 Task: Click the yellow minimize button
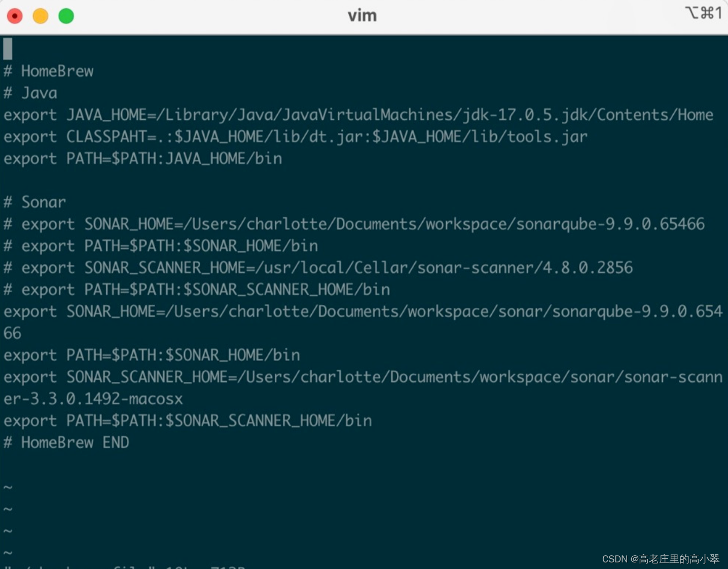coord(40,16)
